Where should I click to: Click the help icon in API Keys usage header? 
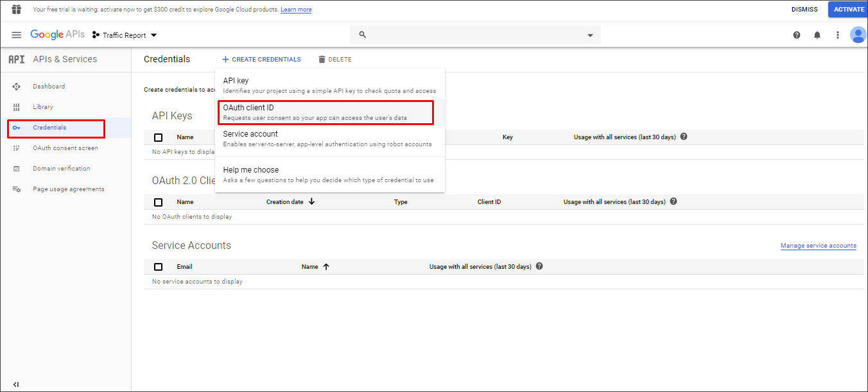pyautogui.click(x=684, y=137)
